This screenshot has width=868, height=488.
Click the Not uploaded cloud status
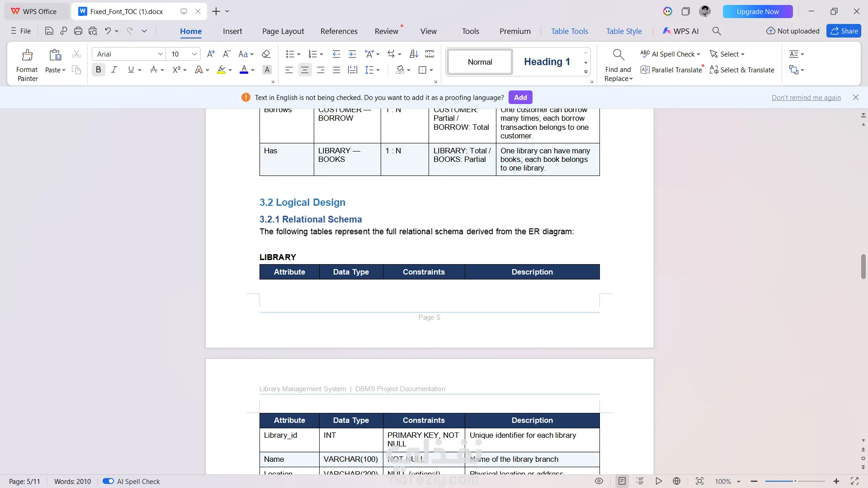tap(793, 31)
